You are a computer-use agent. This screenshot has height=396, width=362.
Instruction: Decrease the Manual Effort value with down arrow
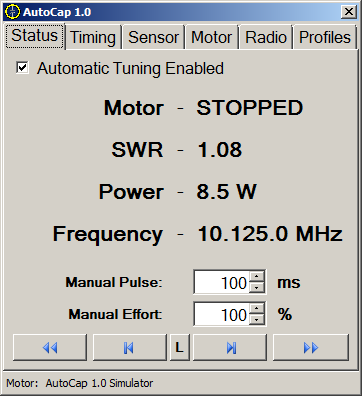click(x=256, y=320)
